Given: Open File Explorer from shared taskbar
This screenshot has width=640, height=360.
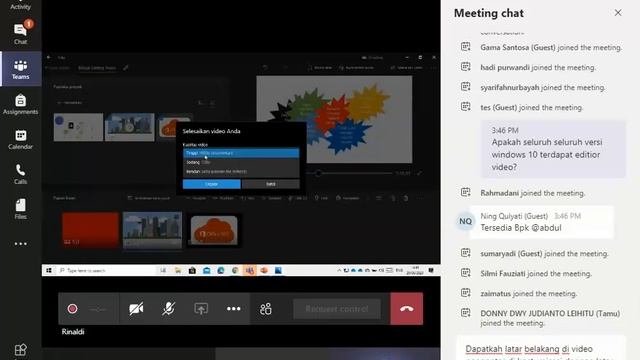Looking at the screenshot, I should click(x=178, y=270).
